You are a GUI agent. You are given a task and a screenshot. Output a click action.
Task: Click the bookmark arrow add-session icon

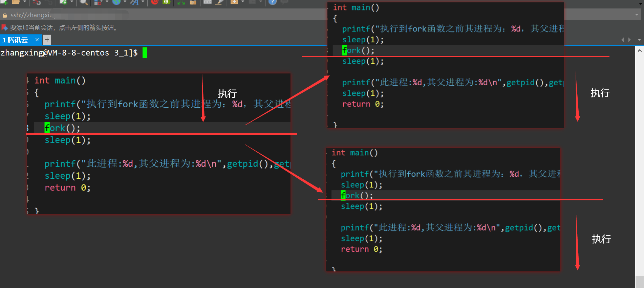(4, 27)
